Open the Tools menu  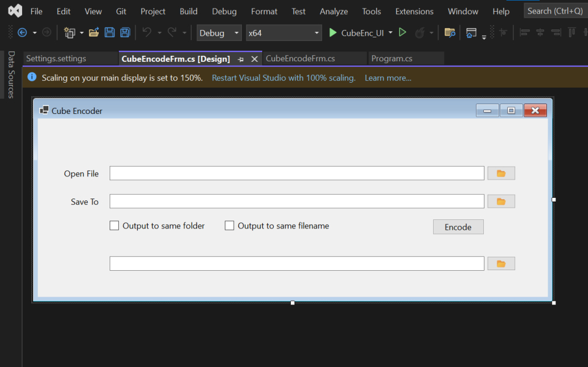click(372, 12)
